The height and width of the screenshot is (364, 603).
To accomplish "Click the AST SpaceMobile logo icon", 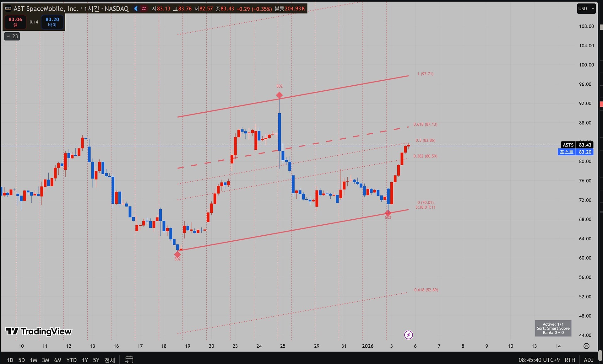I will [x=8, y=9].
